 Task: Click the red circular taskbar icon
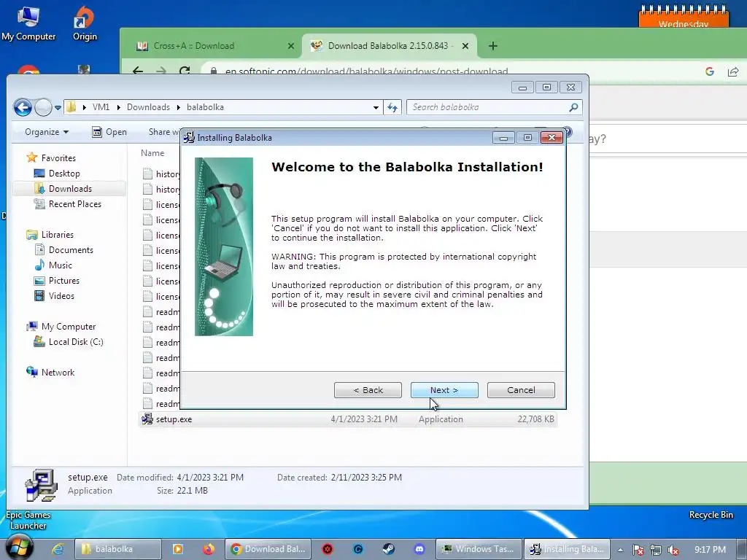tap(328, 549)
